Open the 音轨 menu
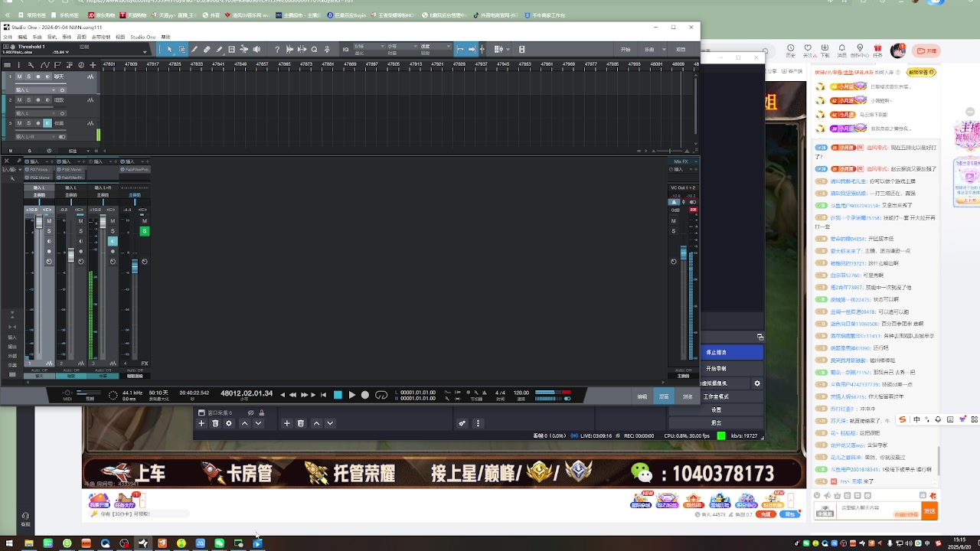Viewport: 980px width, 551px height. (52, 37)
